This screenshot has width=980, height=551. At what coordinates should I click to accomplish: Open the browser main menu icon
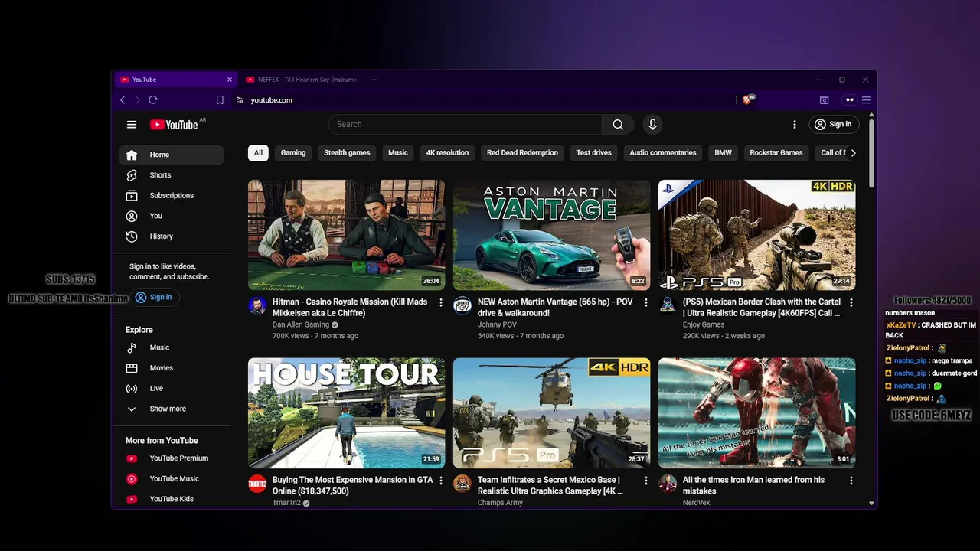pyautogui.click(x=866, y=100)
